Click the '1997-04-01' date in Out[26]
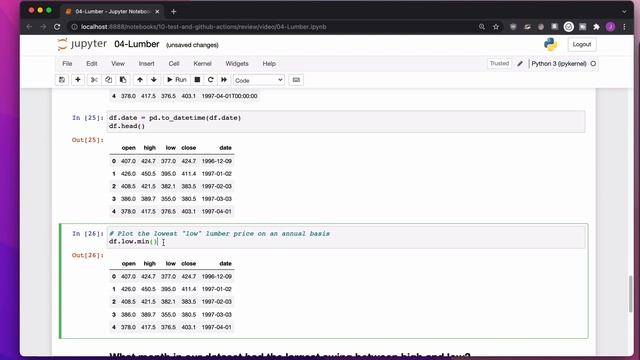This screenshot has height=360, width=640. point(217,327)
